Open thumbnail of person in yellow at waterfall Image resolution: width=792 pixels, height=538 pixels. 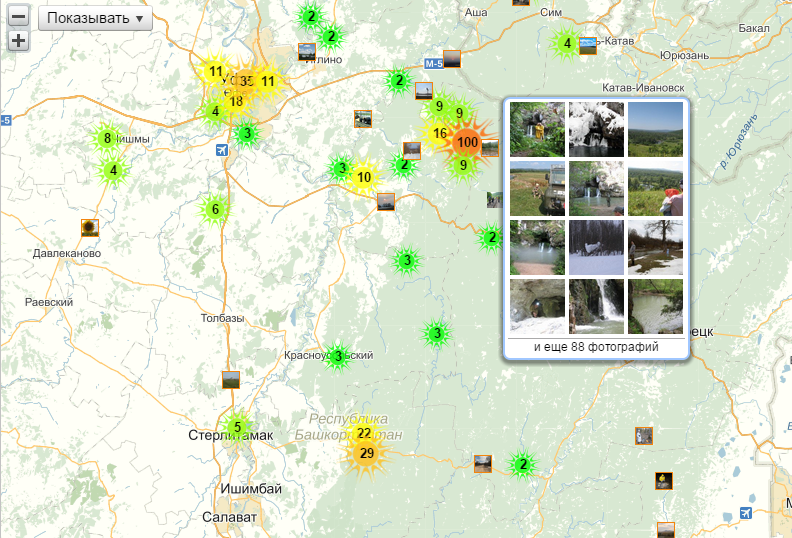[537, 129]
